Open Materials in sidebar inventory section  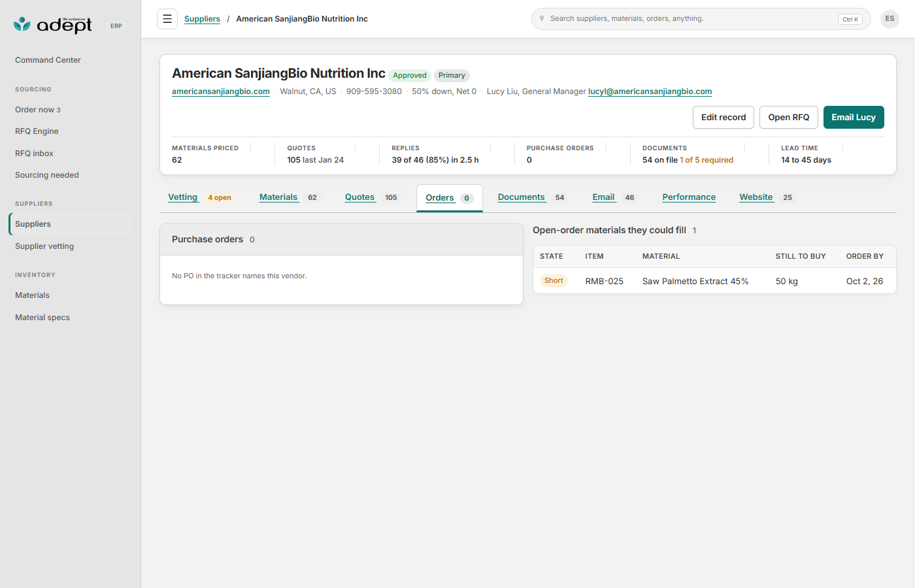[x=71, y=295]
